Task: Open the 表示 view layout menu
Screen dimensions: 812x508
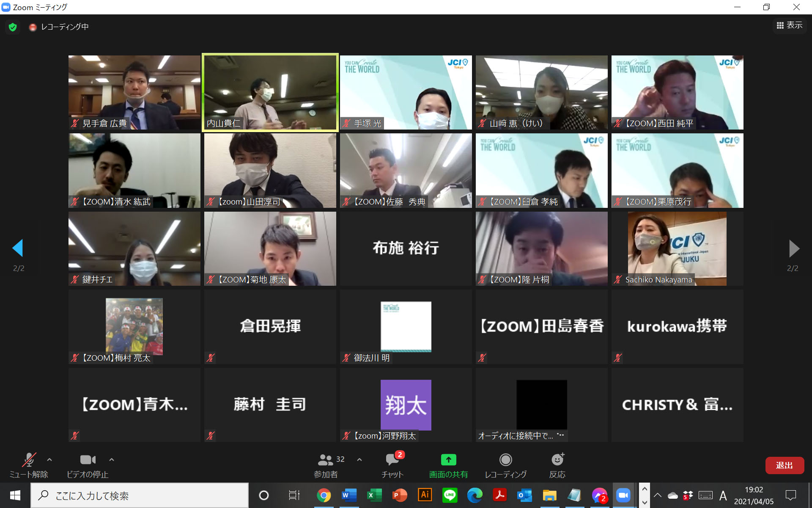Action: 790,25
